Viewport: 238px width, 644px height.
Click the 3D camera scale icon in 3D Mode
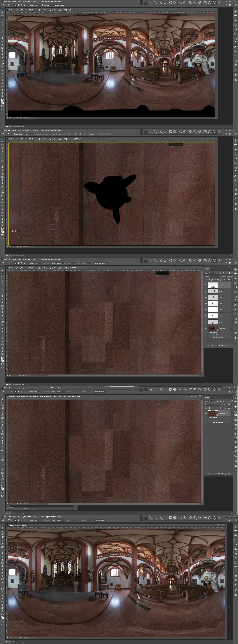111,134
